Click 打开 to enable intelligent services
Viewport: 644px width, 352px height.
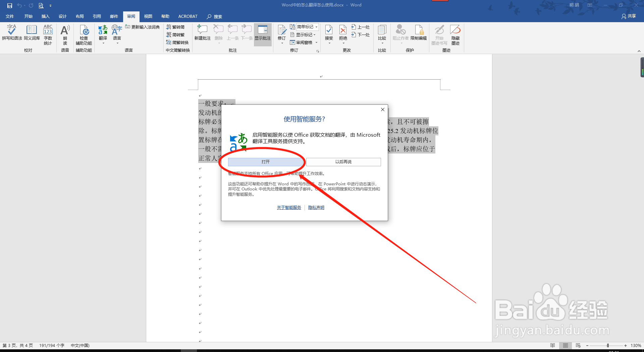tap(265, 162)
